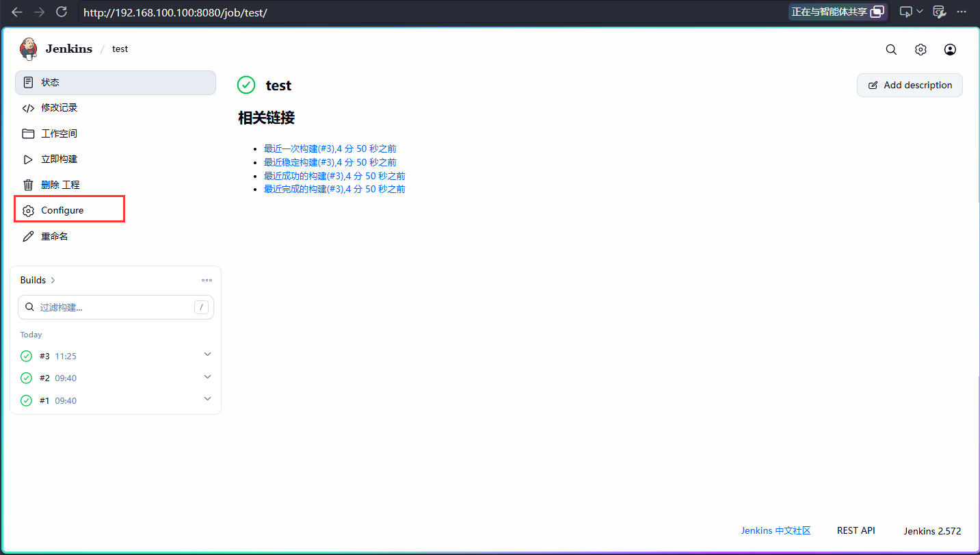Open Jenkins 中文社区 link
The image size is (980, 555).
tap(776, 531)
